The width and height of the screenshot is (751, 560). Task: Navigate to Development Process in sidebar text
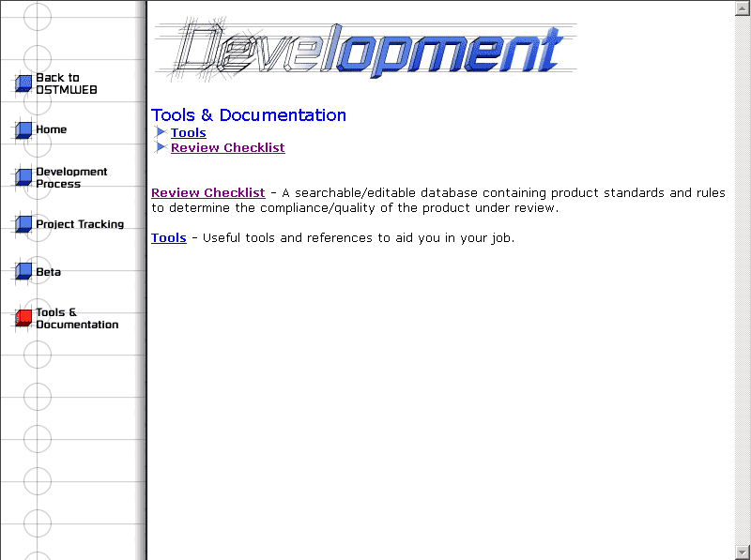click(x=71, y=177)
